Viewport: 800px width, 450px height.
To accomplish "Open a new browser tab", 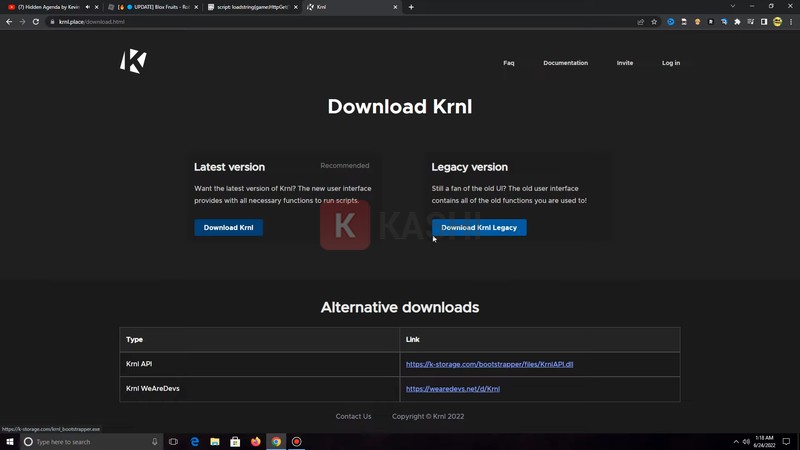I will 411,7.
